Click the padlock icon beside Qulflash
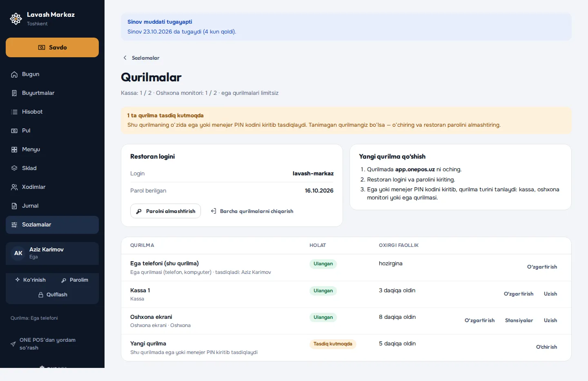This screenshot has width=588, height=381. [41, 295]
